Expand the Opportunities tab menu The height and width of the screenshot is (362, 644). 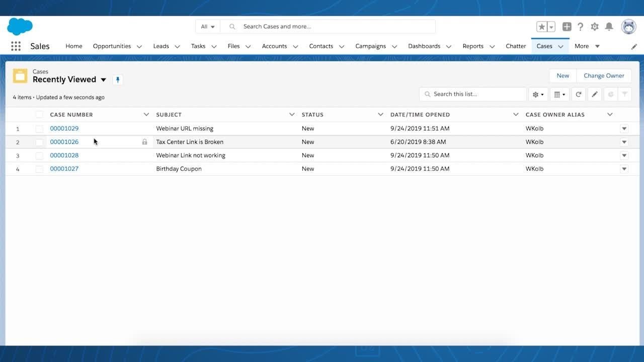[139, 46]
